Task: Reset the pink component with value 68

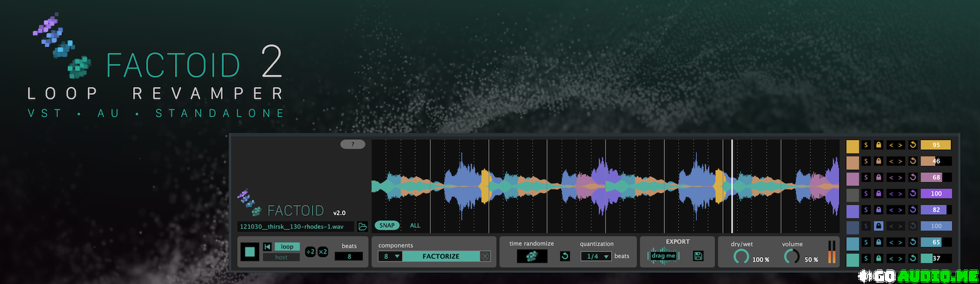Action: point(912,177)
